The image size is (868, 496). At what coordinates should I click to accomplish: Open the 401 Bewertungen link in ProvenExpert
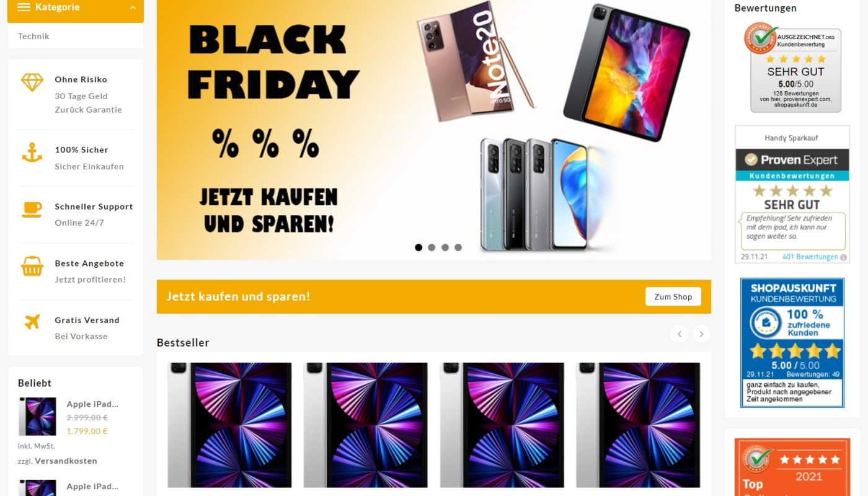pos(810,257)
